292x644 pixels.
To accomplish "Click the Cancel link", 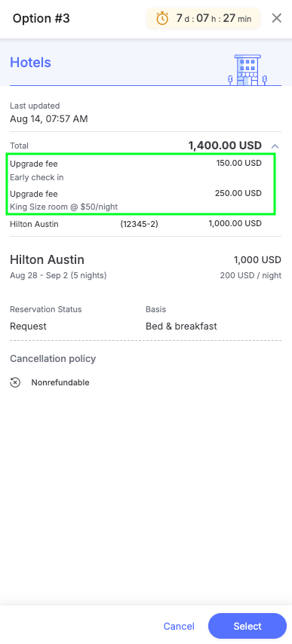I will pos(179,626).
